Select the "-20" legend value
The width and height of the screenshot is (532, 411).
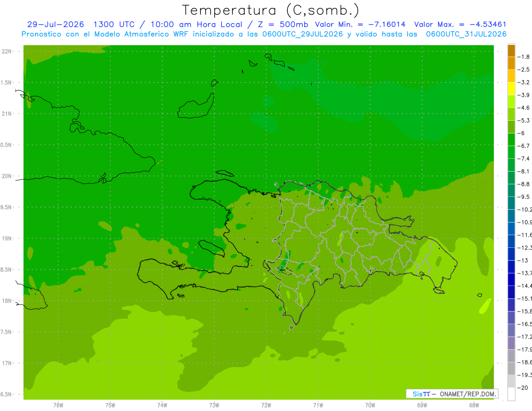point(523,388)
